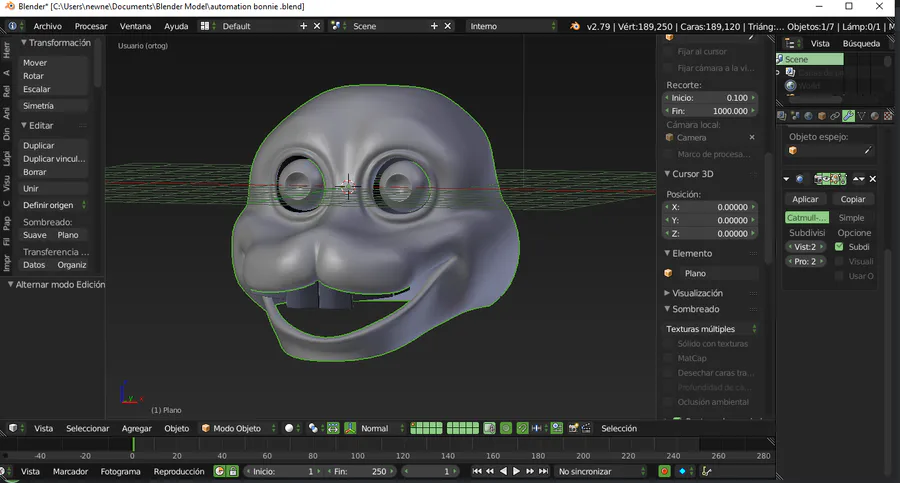900x483 pixels.
Task: Click the clear Camera X icon
Action: click(752, 137)
